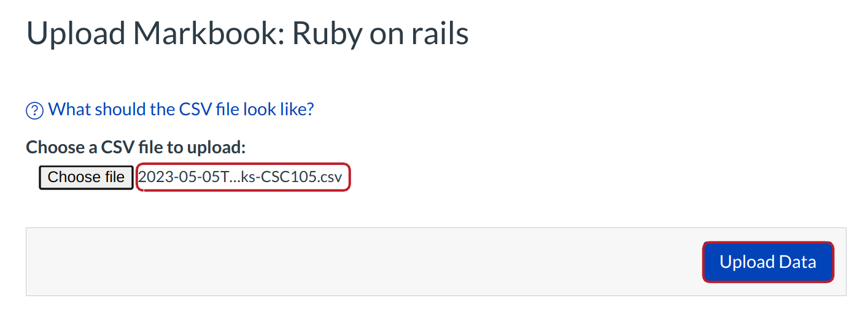The image size is (868, 320).
Task: Open CSV format help via the circled question mark
Action: [34, 110]
